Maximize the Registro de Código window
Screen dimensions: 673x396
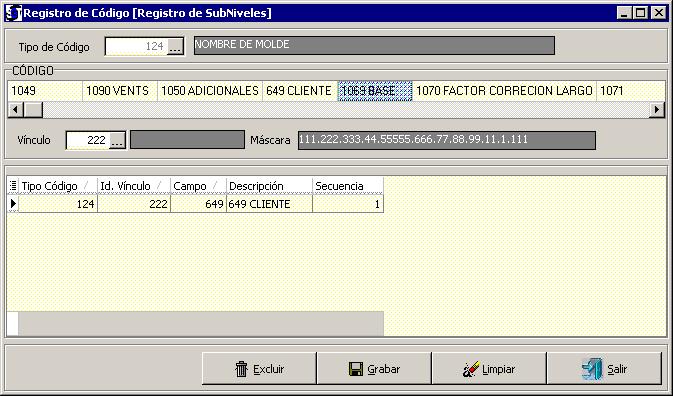point(640,13)
